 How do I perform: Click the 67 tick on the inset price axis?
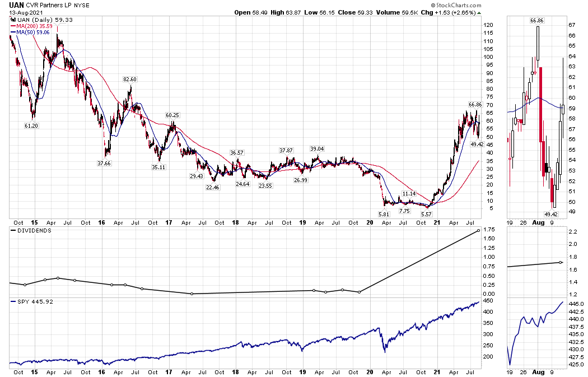click(572, 25)
